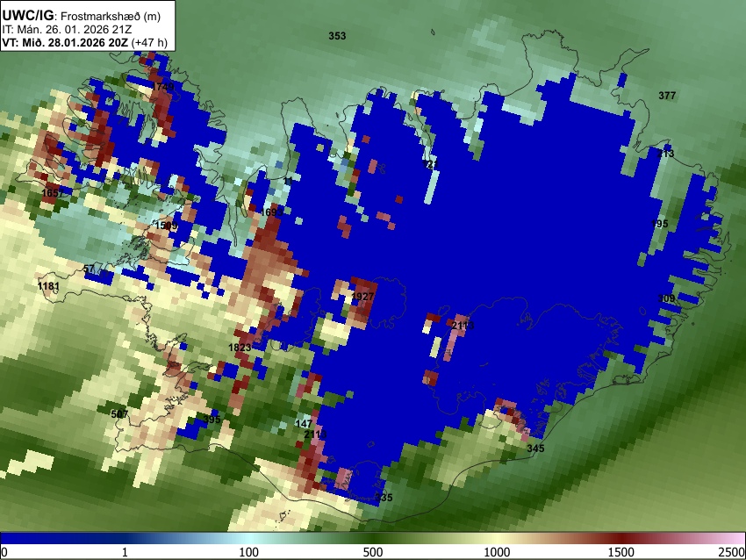Click the 195 value label on map

pyautogui.click(x=659, y=224)
